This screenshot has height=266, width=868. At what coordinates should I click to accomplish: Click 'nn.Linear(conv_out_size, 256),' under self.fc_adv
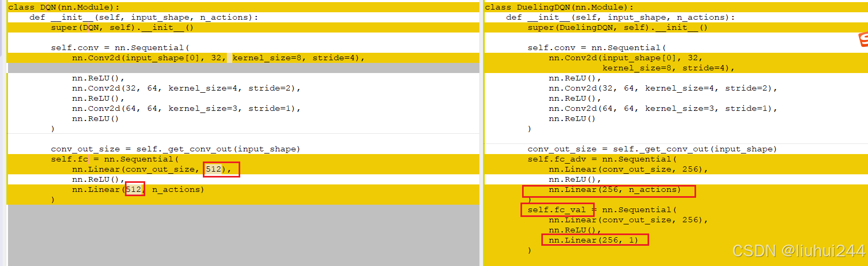[628, 170]
